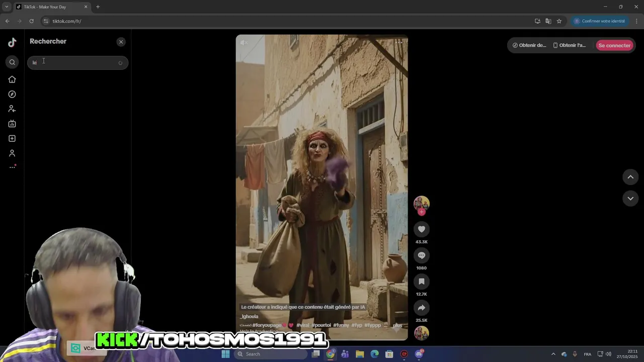Open the Chrome three-dots menu
Image resolution: width=644 pixels, height=362 pixels.
637,21
